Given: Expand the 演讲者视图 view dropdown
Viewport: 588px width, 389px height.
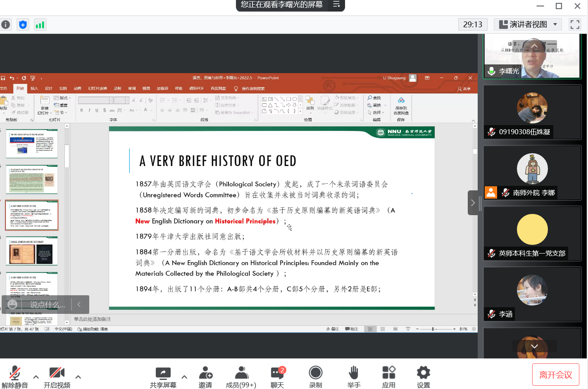Looking at the screenshot, I should (555, 24).
